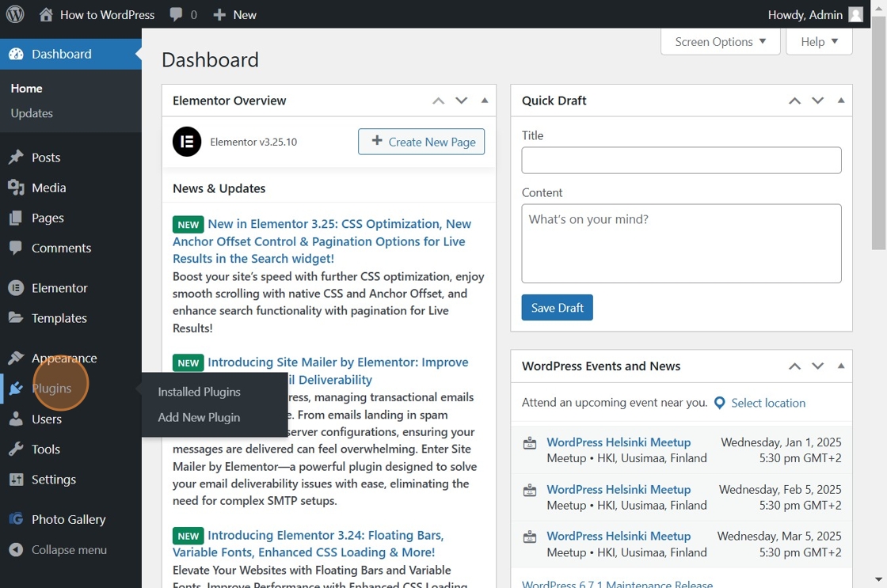Viewport: 887px width, 588px height.
Task: Click the Elementor icon in sidebar
Action: tap(16, 288)
